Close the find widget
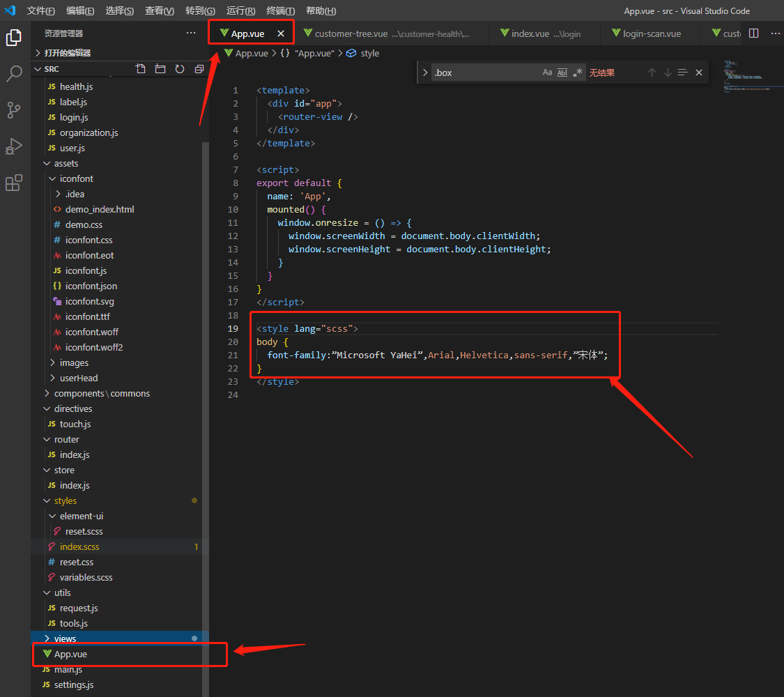The height and width of the screenshot is (697, 784). click(x=699, y=72)
